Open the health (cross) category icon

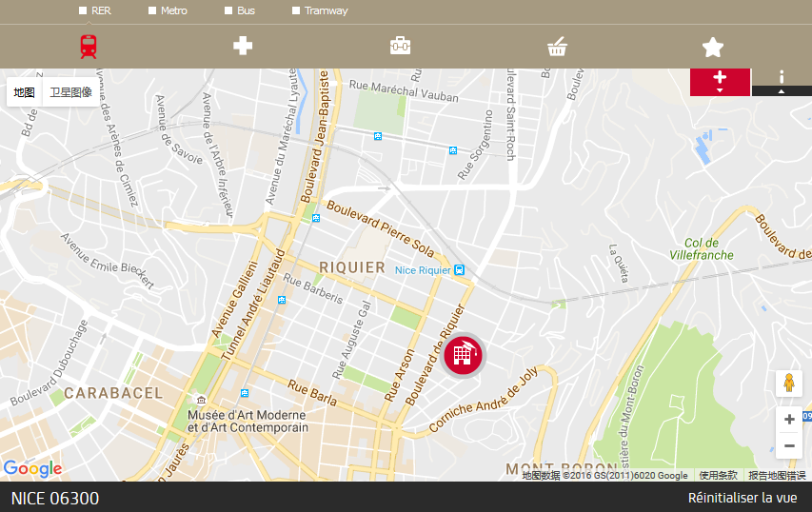point(243,46)
